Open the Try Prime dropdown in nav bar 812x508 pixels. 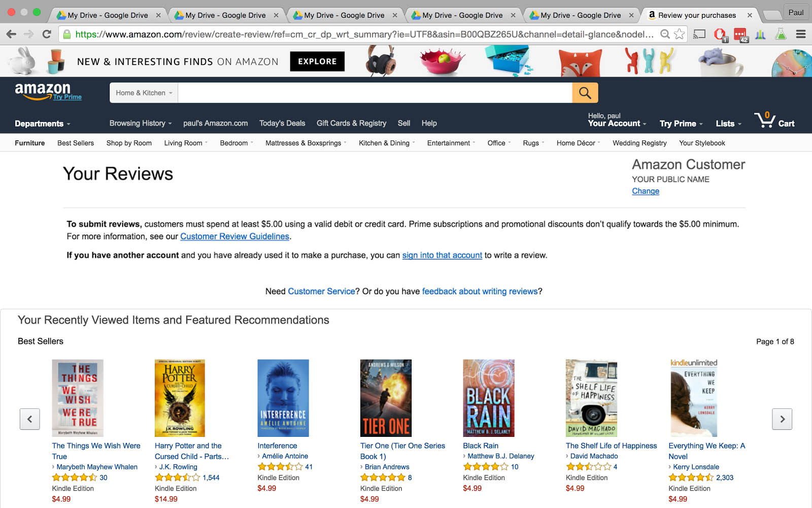[681, 123]
